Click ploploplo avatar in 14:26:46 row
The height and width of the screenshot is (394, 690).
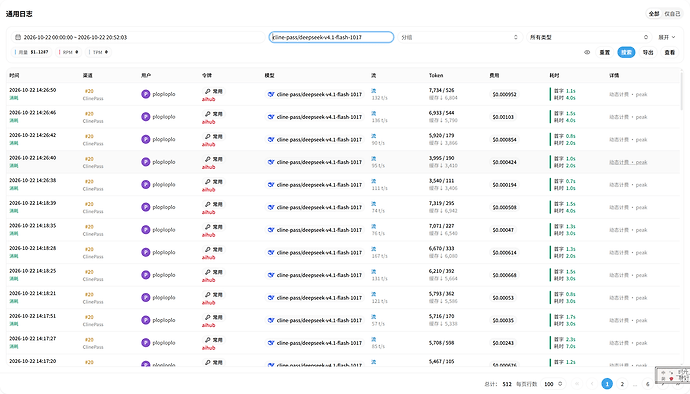pos(146,117)
